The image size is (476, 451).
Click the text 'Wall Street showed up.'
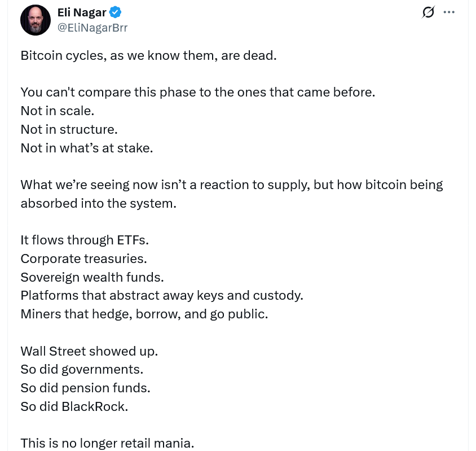[89, 351]
